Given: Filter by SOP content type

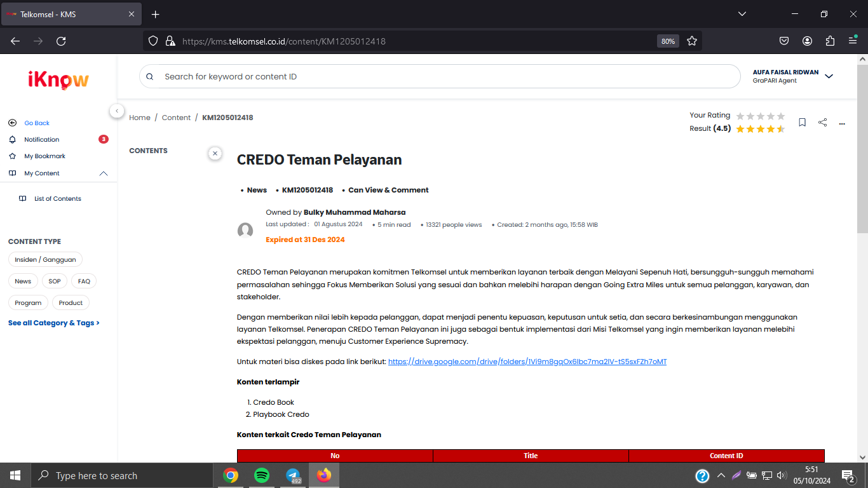Looking at the screenshot, I should [x=55, y=281].
